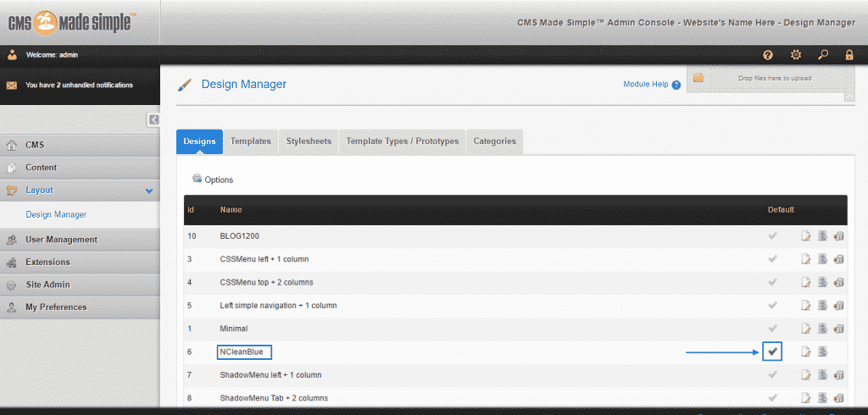Select Design Manager in Layout submenu

pos(56,214)
